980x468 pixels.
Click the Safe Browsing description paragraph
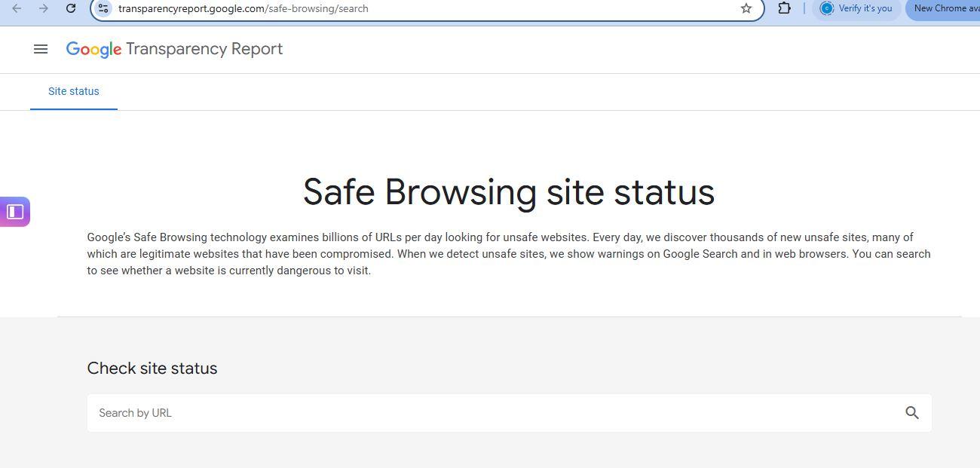(509, 254)
